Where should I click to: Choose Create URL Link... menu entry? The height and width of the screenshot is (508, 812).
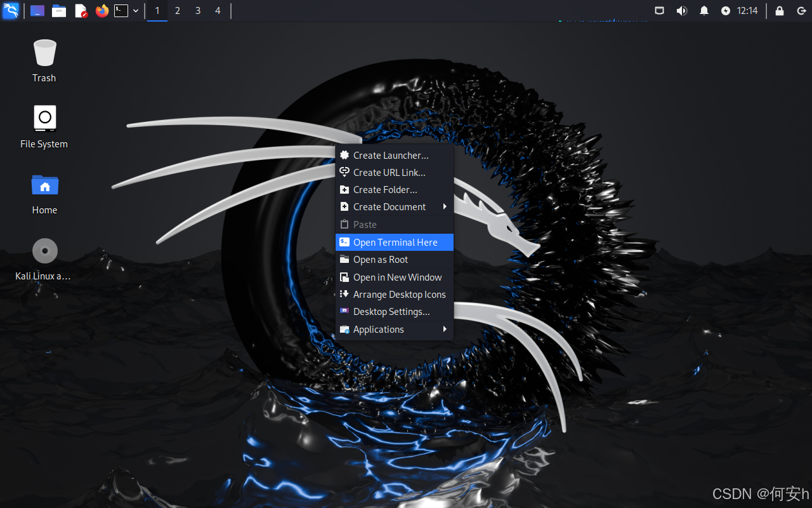point(395,172)
